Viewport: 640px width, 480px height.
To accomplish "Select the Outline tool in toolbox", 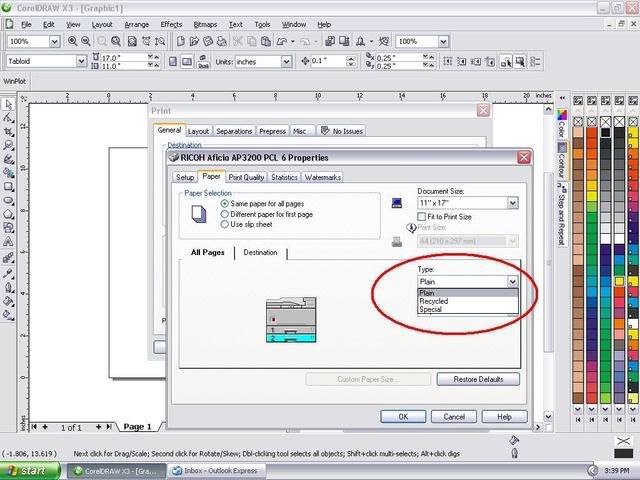I will pyautogui.click(x=8, y=287).
